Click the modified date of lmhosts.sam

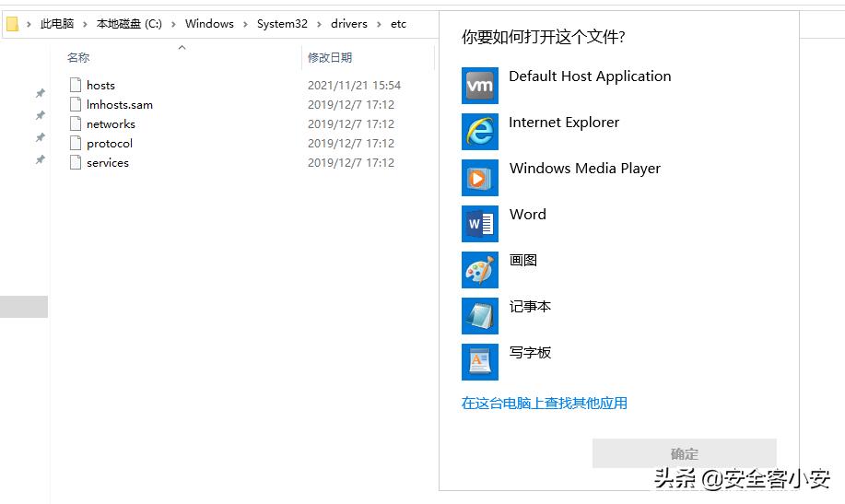351,104
